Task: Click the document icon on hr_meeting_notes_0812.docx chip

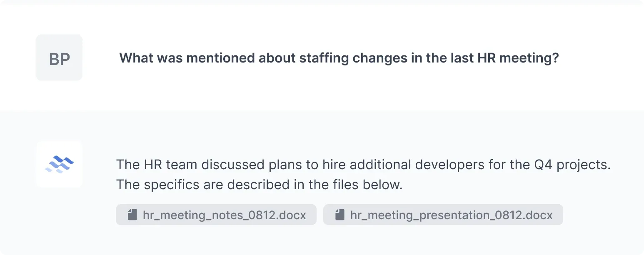Action: tap(133, 215)
